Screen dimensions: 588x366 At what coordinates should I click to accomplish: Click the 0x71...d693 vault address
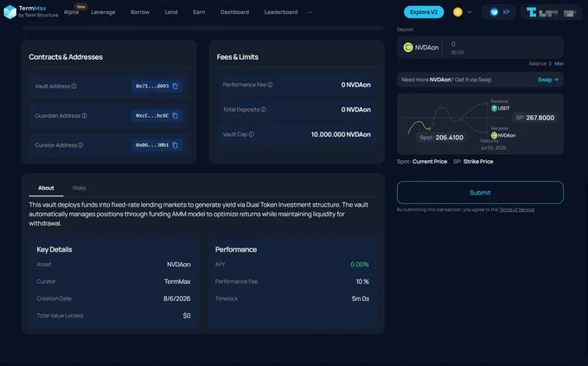click(152, 87)
